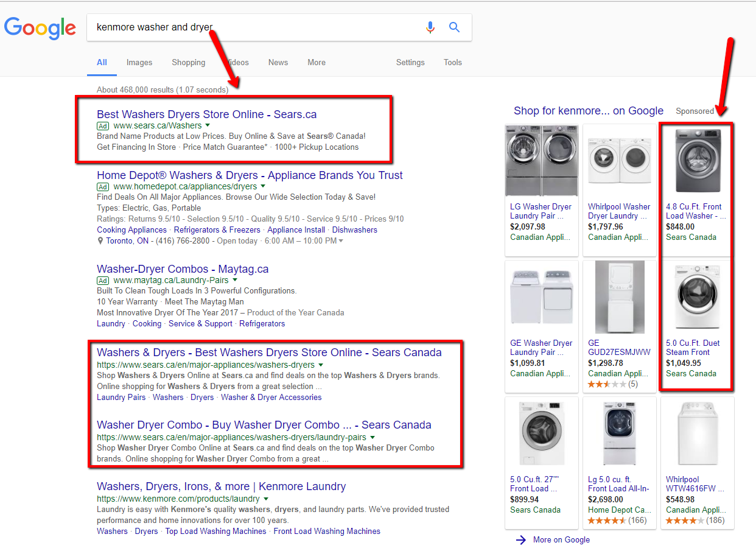Click the About 468,000 results text
The height and width of the screenshot is (551, 756).
[x=163, y=90]
